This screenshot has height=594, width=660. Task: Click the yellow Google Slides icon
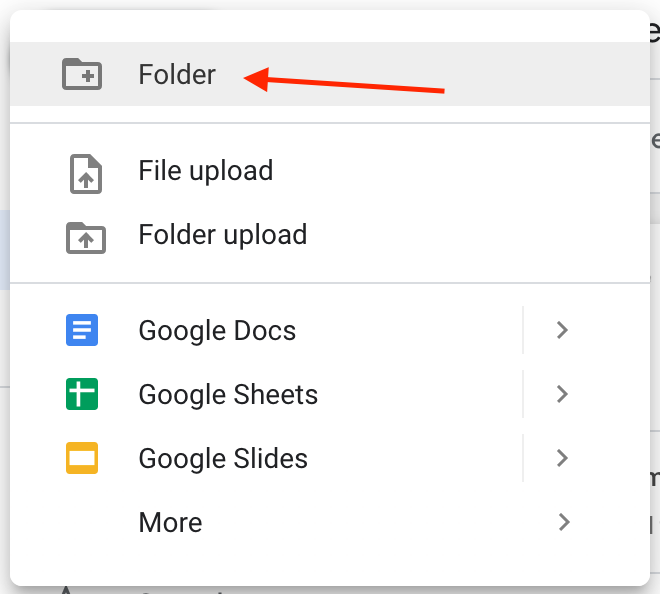pos(82,458)
